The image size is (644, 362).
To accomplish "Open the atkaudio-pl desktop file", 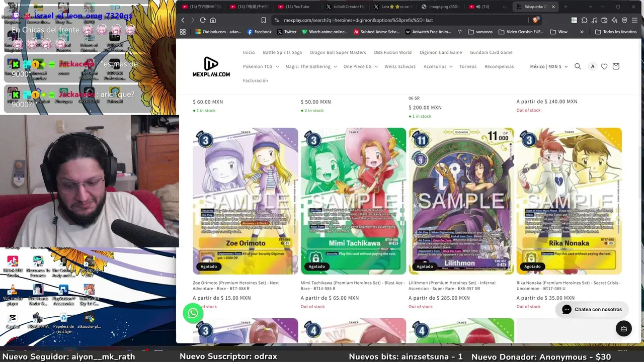I will click(x=89, y=321).
